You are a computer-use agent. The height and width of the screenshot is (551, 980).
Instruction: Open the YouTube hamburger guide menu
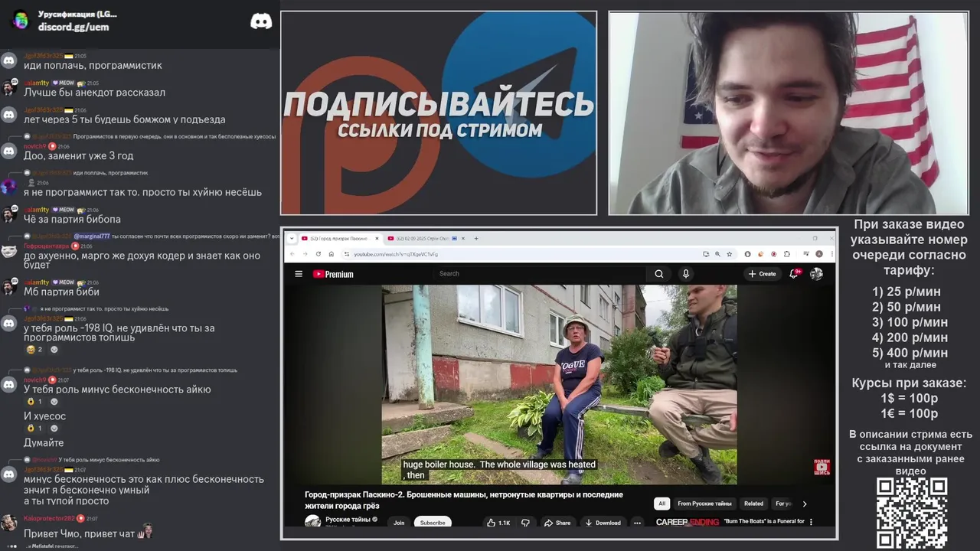(x=299, y=274)
